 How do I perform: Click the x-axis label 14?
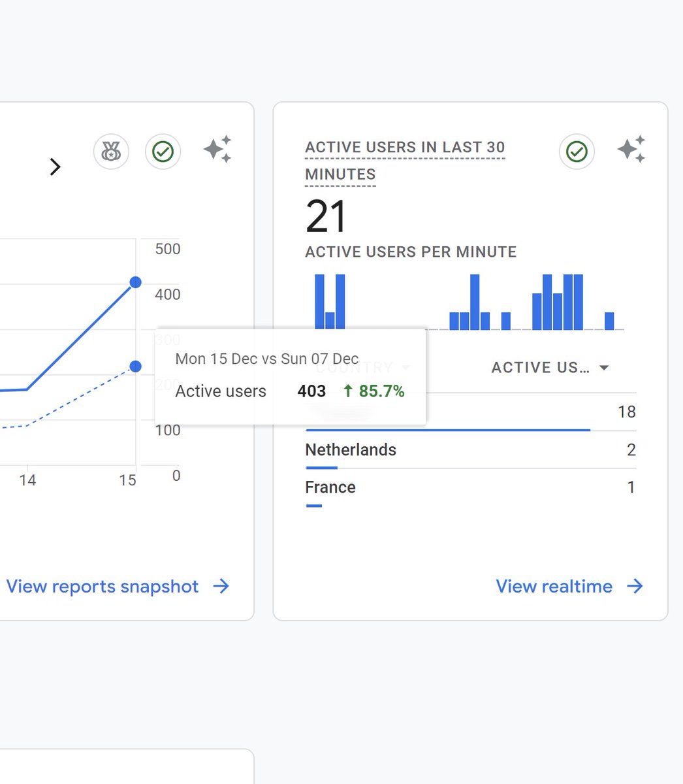(x=27, y=480)
